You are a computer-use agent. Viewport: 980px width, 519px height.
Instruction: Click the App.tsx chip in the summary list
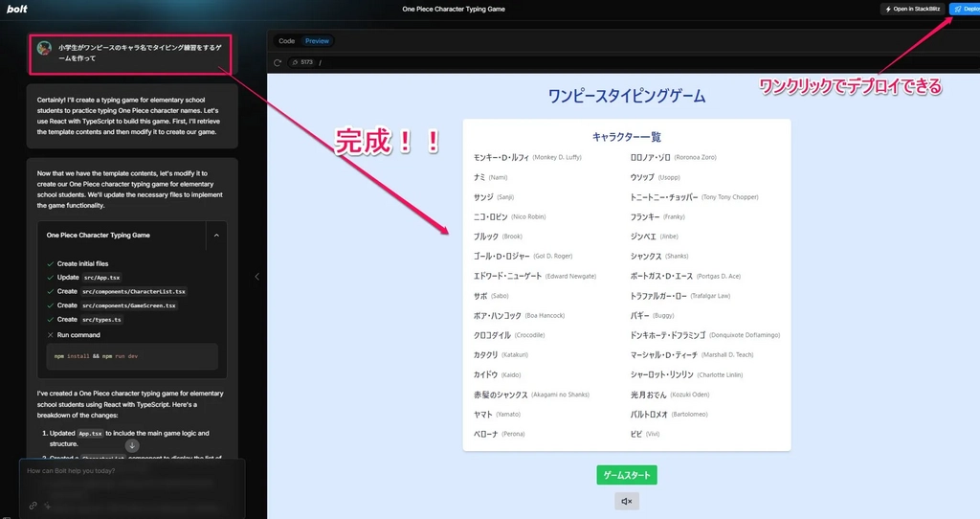(90, 434)
